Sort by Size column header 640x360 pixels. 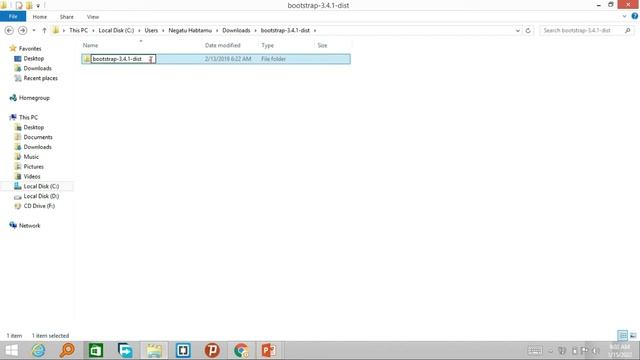click(322, 45)
